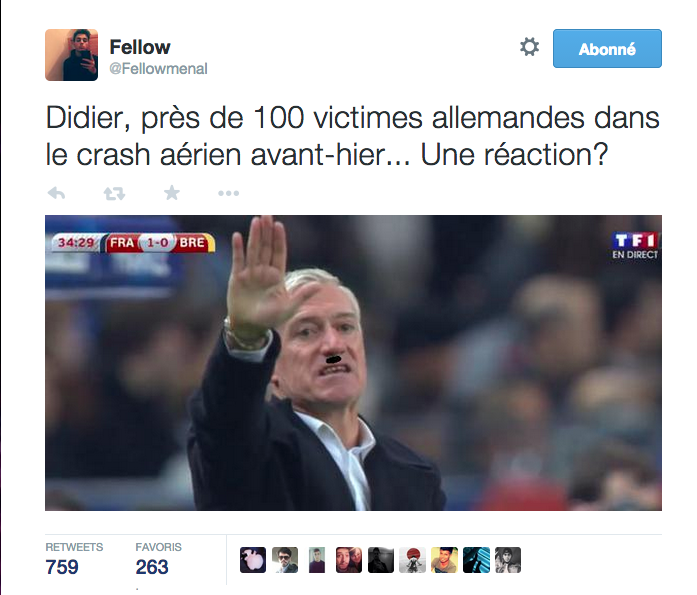Retweet this tweet via retweet icon
Screen dimensions: 697x595
114,193
